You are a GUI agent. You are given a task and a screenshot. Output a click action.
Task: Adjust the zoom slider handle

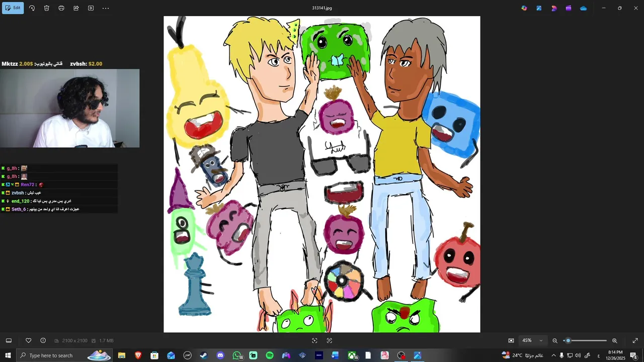pyautogui.click(x=568, y=340)
